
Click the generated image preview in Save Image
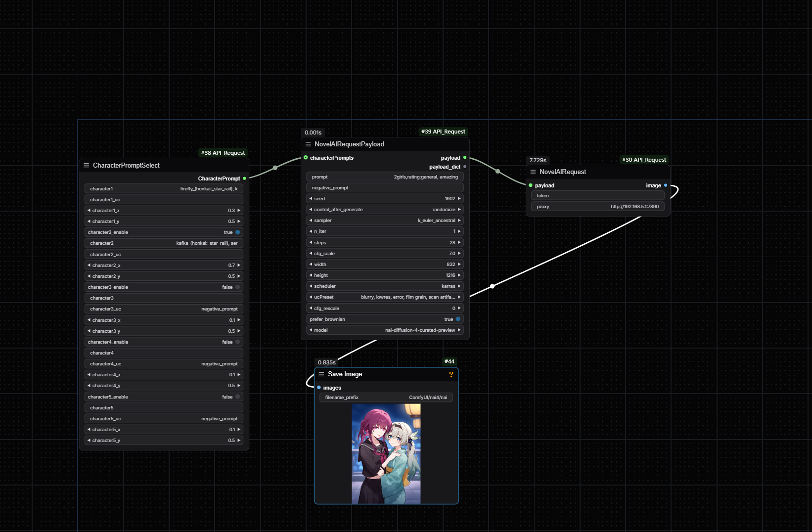pos(386,454)
